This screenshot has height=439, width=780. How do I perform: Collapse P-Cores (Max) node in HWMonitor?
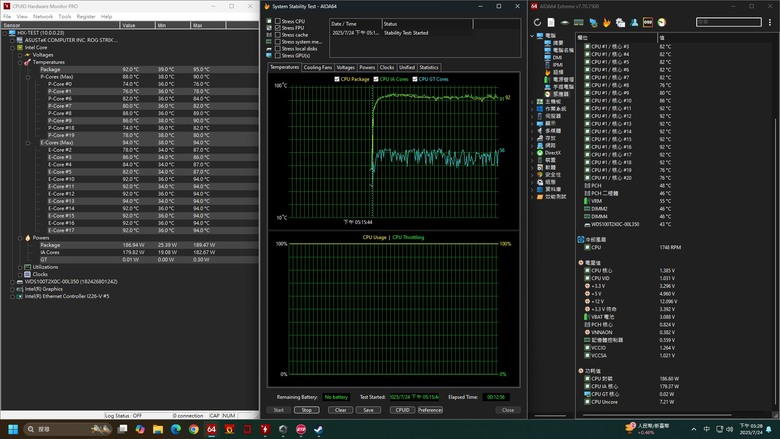click(28, 77)
